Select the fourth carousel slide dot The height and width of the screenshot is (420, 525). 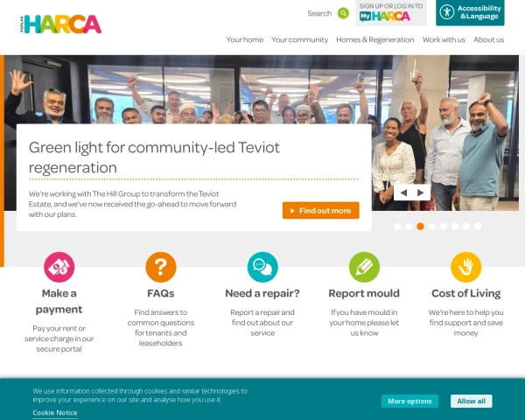tap(432, 227)
